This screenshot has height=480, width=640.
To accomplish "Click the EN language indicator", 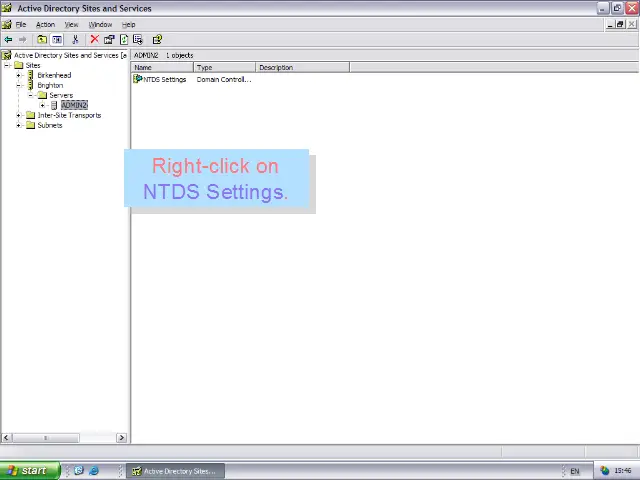I will [575, 471].
